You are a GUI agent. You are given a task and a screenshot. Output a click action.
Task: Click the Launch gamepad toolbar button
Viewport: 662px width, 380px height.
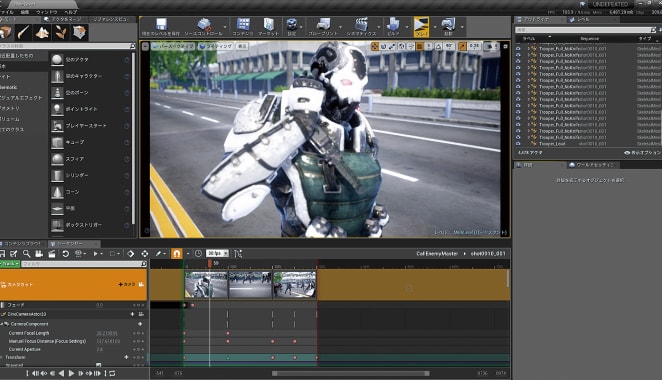click(x=448, y=26)
